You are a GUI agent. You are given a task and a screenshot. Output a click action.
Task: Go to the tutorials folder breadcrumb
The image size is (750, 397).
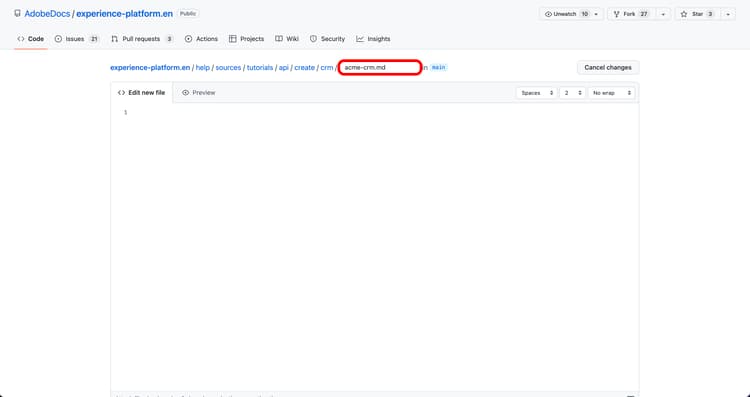point(260,67)
